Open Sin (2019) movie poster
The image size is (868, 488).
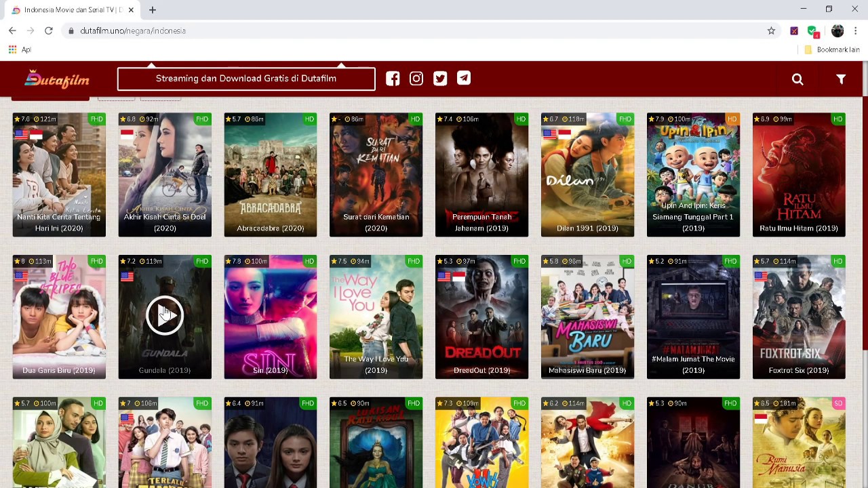[271, 317]
